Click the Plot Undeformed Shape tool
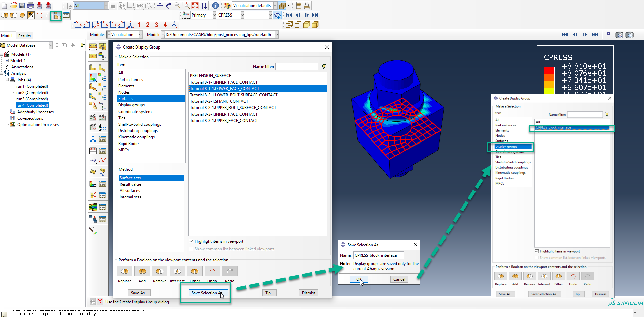The width and height of the screenshot is (644, 317). pyautogui.click(x=93, y=67)
